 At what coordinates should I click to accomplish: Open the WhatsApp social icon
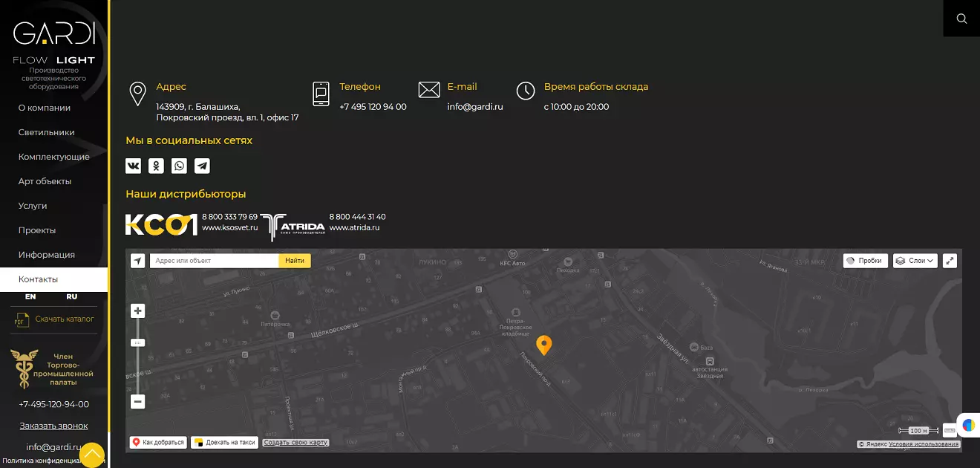[x=179, y=166]
